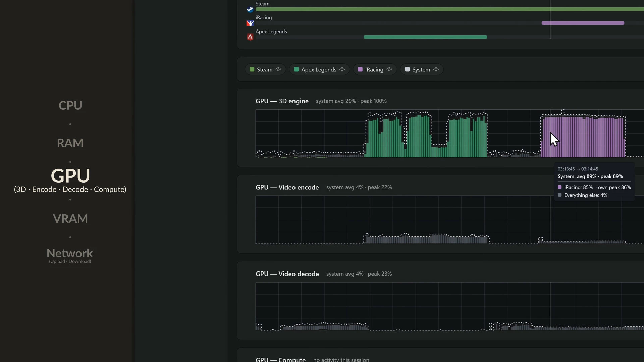This screenshot has width=644, height=362.
Task: Click 'iRacing: 85% · own peak 86%' tooltip row
Action: point(594,187)
